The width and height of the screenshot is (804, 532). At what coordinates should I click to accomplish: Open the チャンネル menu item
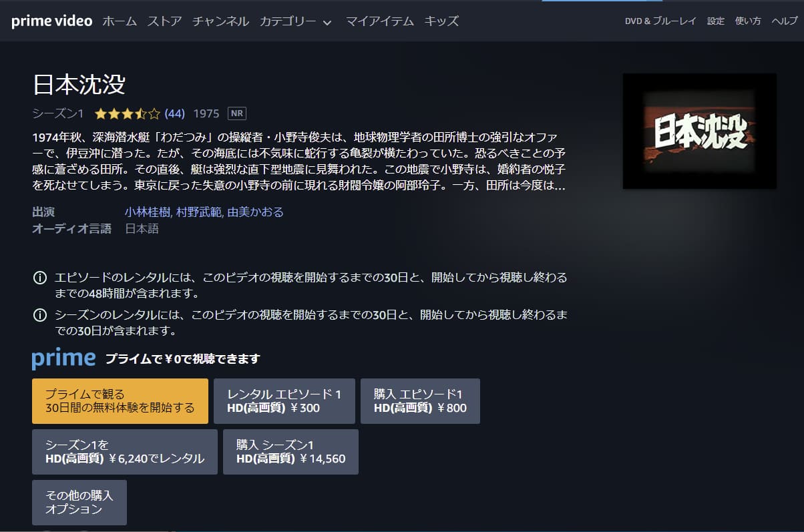click(220, 21)
